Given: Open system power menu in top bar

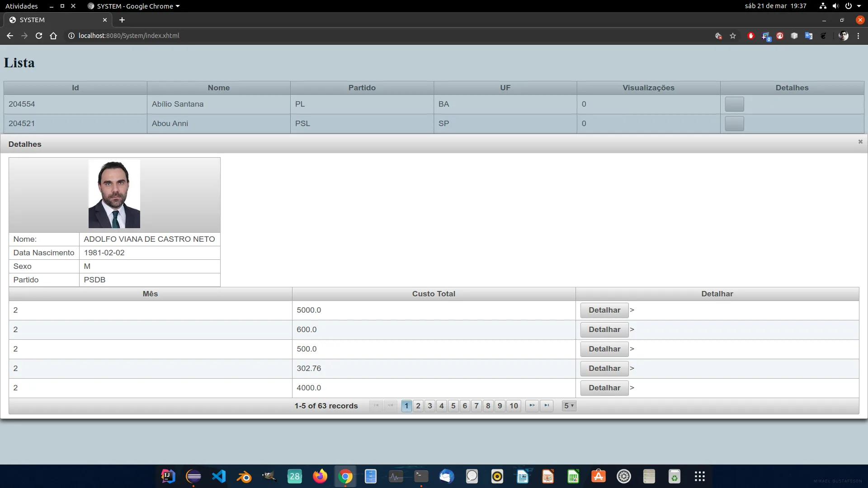Looking at the screenshot, I should pyautogui.click(x=849, y=6).
